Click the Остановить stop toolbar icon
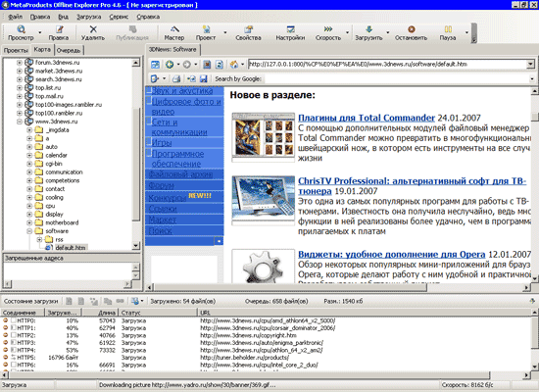 (412, 29)
